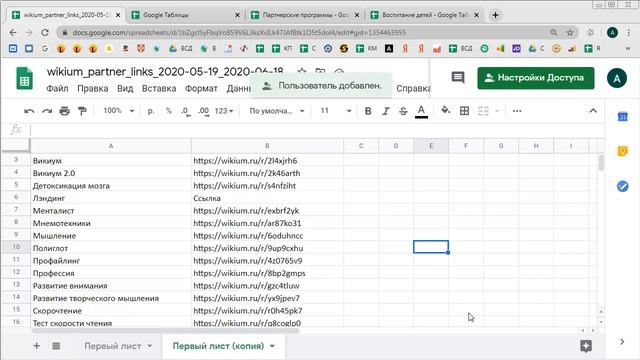Show more toolbar options
This screenshot has height=360, width=640.
(517, 111)
